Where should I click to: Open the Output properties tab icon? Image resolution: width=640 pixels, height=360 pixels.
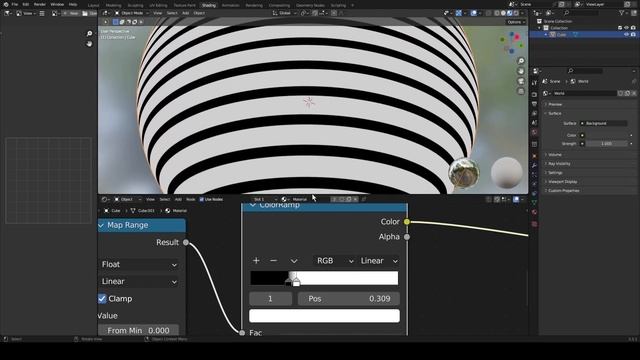tap(534, 104)
